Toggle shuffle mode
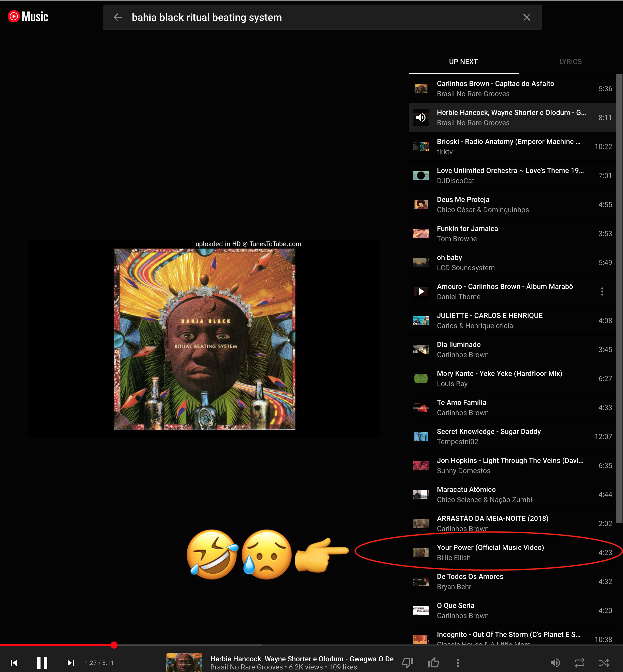 (x=604, y=663)
